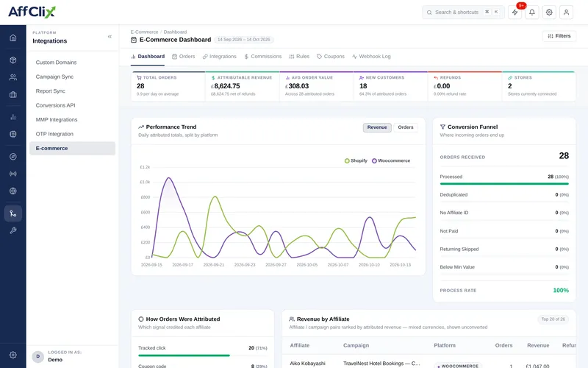Image resolution: width=588 pixels, height=368 pixels.
Task: Click the cube icon in the left rail
Action: 13,60
